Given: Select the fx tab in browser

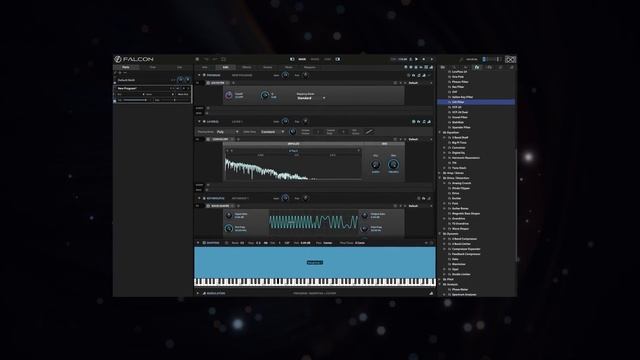Looking at the screenshot, I should point(477,67).
